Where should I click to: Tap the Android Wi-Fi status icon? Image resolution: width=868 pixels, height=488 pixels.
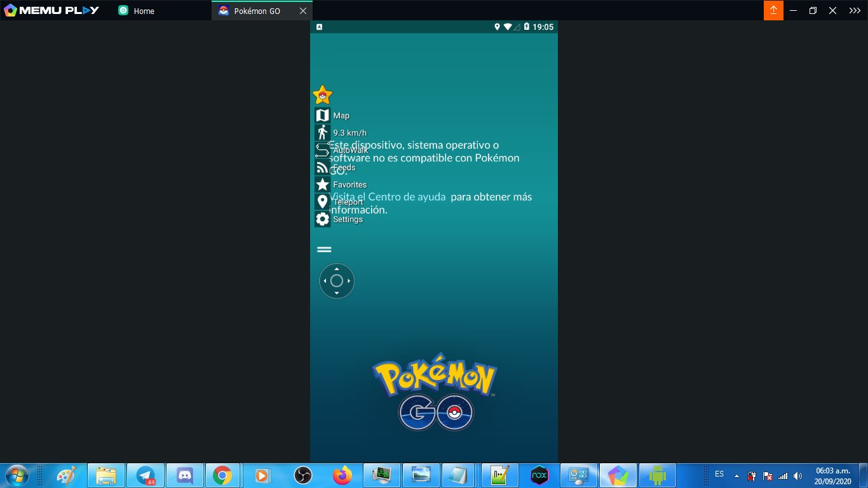507,27
